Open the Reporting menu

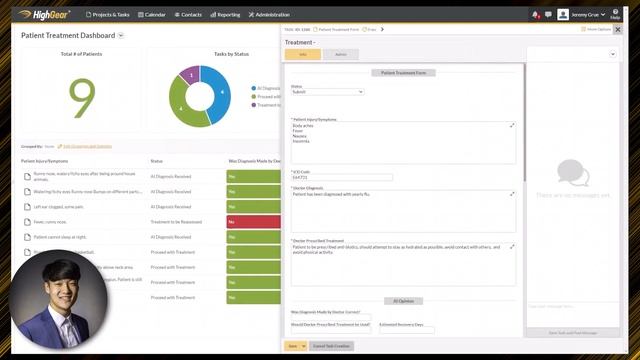pyautogui.click(x=225, y=15)
